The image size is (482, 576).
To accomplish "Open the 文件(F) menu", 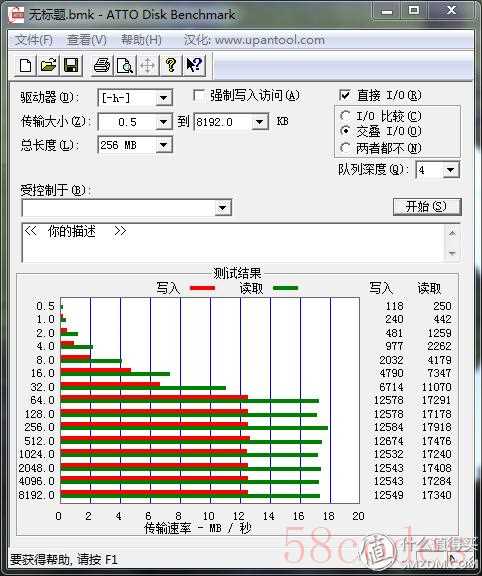I will pos(34,40).
